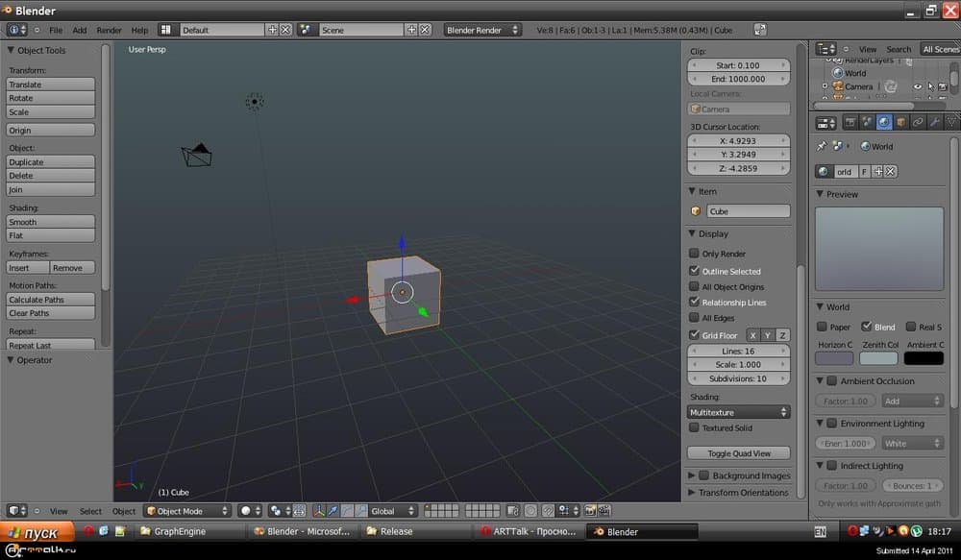The height and width of the screenshot is (560, 961).
Task: Enable the All Edges checkbox
Action: tap(694, 317)
